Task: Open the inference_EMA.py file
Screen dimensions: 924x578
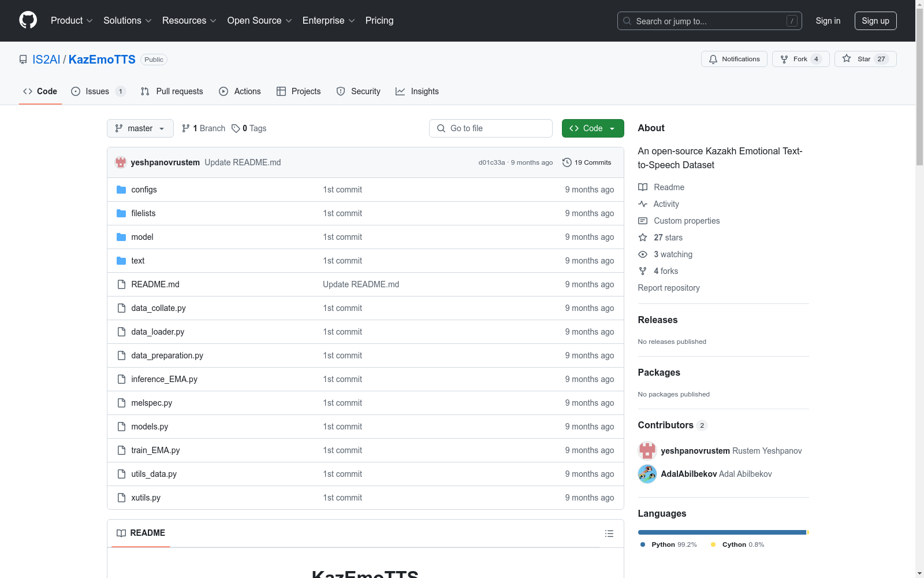Action: coord(165,379)
